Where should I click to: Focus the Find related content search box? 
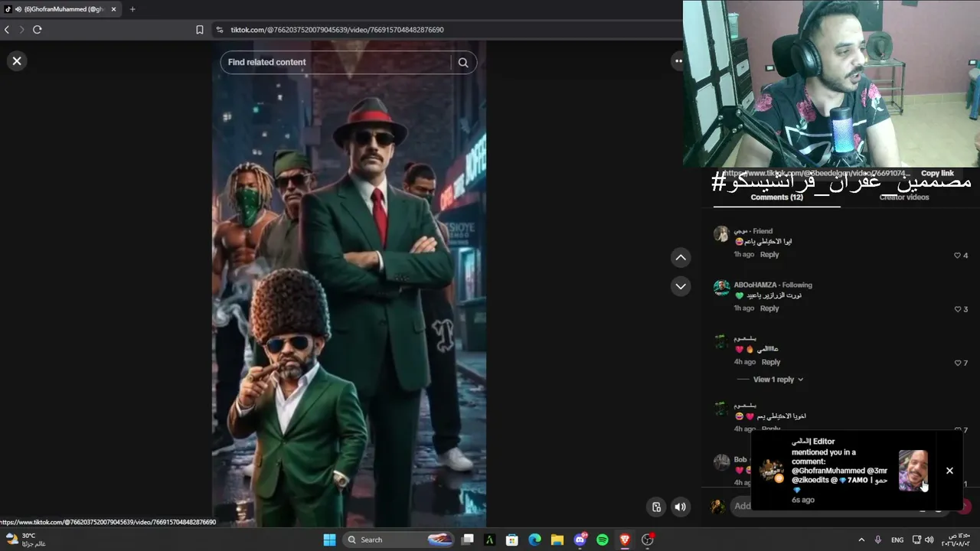tap(348, 63)
